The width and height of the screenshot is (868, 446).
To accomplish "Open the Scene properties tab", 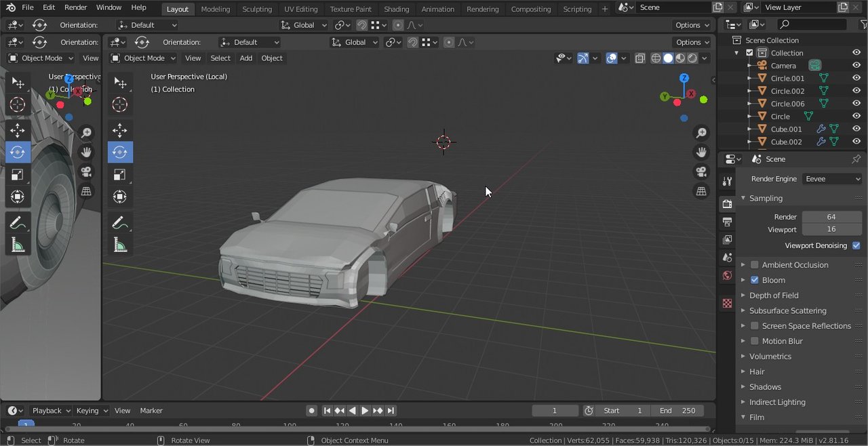I will tap(727, 258).
